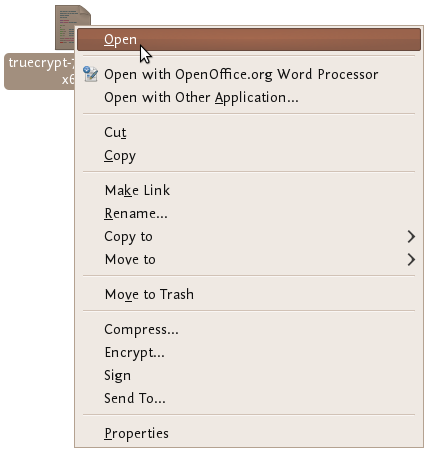Click the Move to submenu arrow
Image resolution: width=435 pixels, height=465 pixels.
coord(411,260)
